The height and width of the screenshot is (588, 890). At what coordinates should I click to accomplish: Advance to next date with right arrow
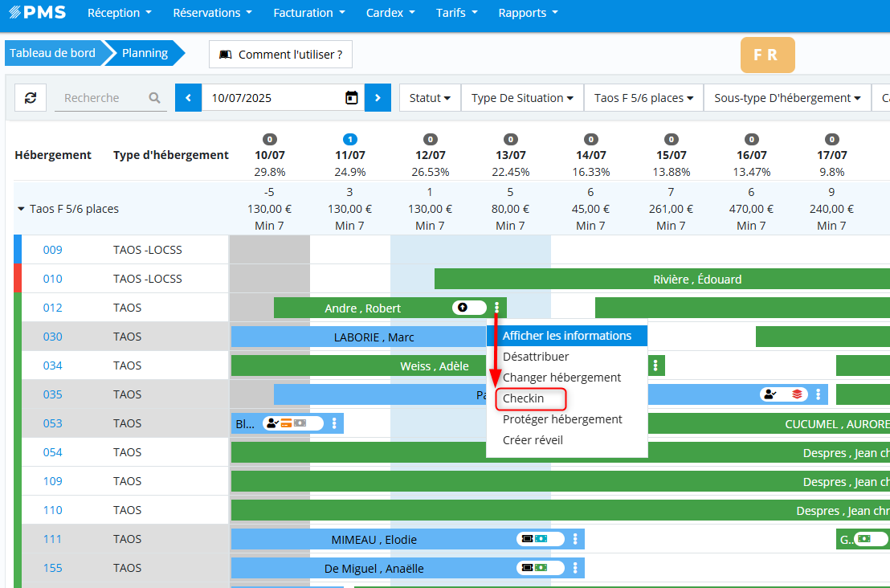[x=378, y=98]
